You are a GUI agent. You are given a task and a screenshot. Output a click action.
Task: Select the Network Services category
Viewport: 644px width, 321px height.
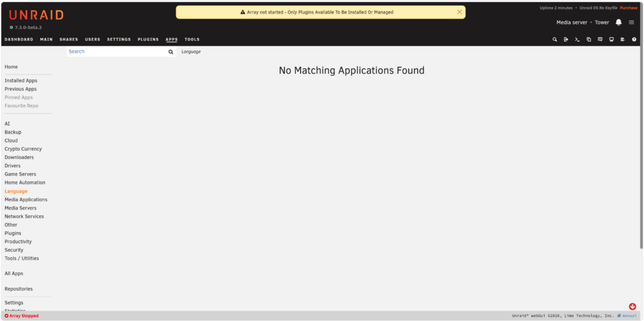point(24,216)
